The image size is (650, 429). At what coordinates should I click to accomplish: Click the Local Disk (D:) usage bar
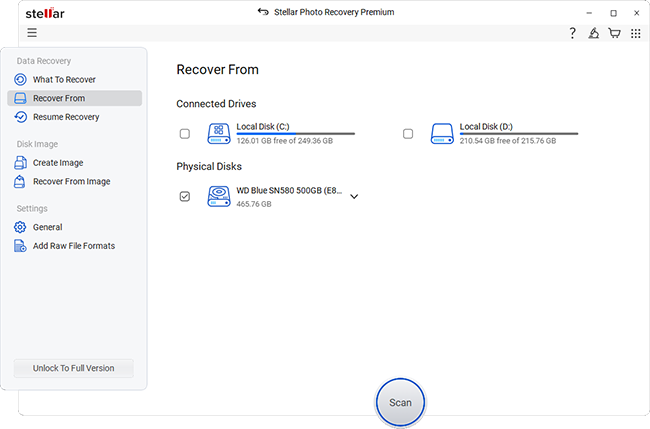[x=519, y=133]
